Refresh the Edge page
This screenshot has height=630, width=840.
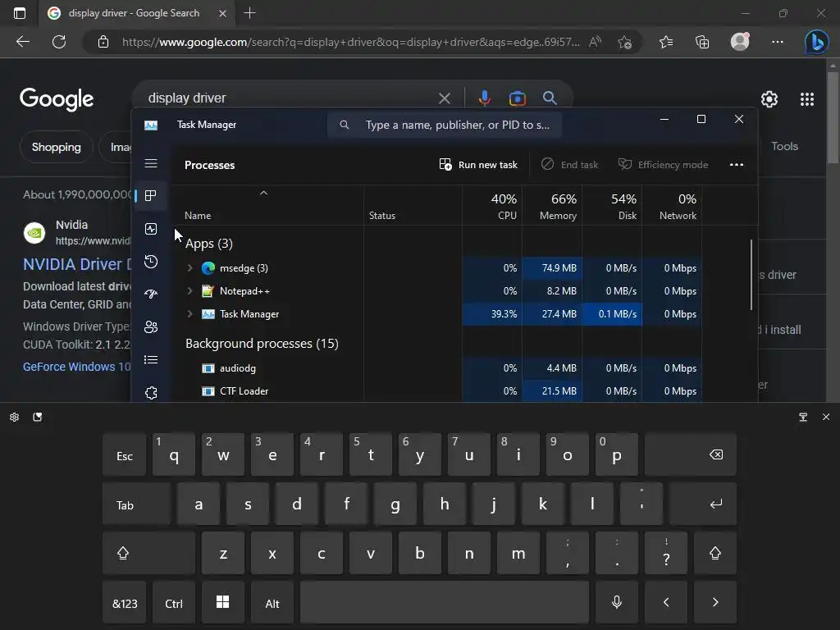click(59, 42)
